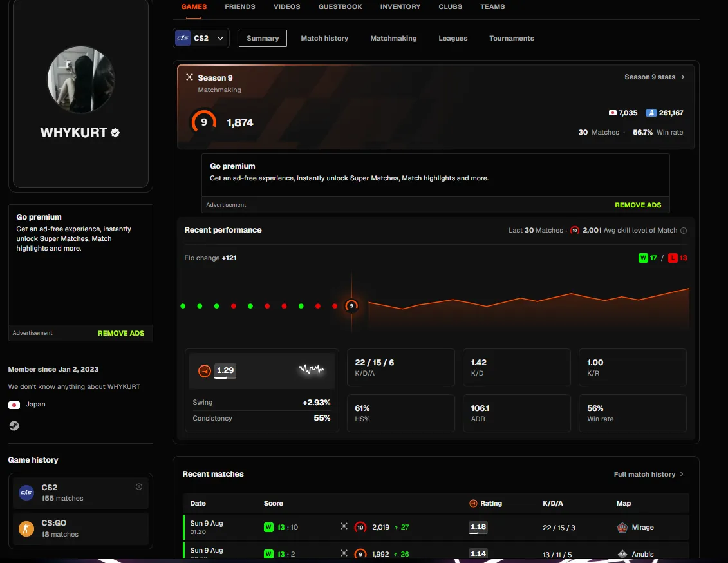Click REMOVE ADS under the Season 9 card

click(x=638, y=205)
